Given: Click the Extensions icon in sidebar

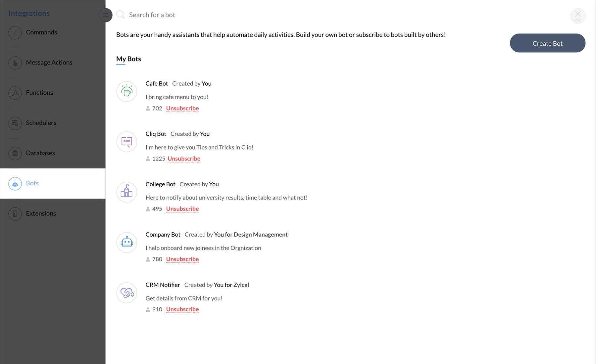Looking at the screenshot, I should coord(15,214).
